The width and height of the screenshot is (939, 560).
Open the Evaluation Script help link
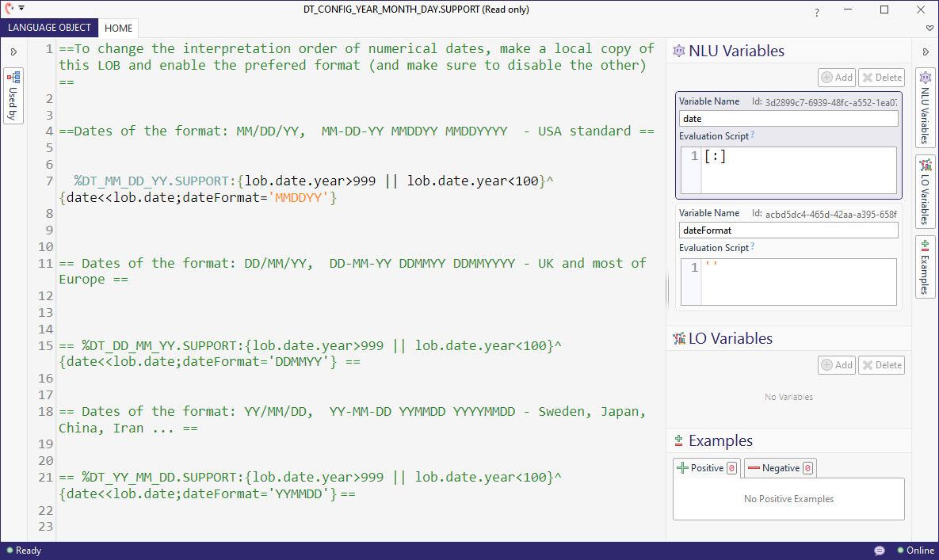[753, 136]
